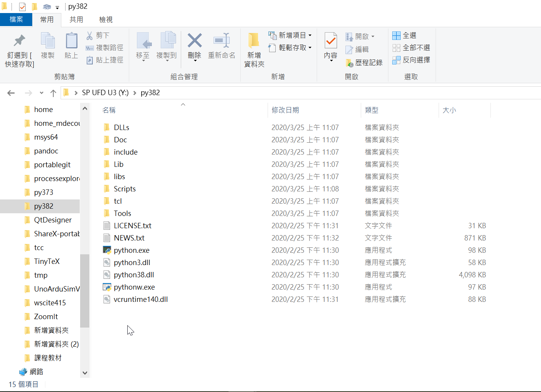Sort by Size (大小) column header

464,110
